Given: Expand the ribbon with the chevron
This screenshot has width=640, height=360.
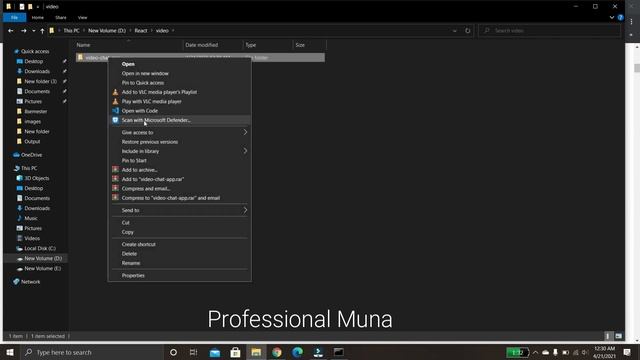Looking at the screenshot, I should 611,18.
